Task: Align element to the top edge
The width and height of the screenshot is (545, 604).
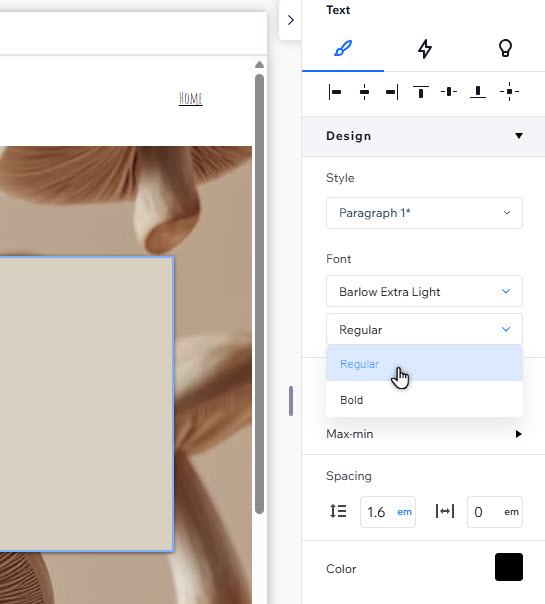Action: click(421, 92)
